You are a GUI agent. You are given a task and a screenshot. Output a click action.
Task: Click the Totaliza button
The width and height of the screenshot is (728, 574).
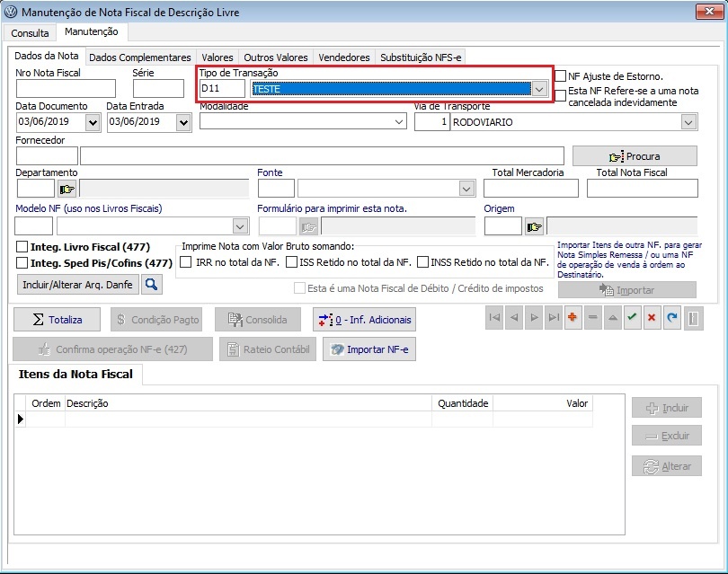click(x=57, y=320)
